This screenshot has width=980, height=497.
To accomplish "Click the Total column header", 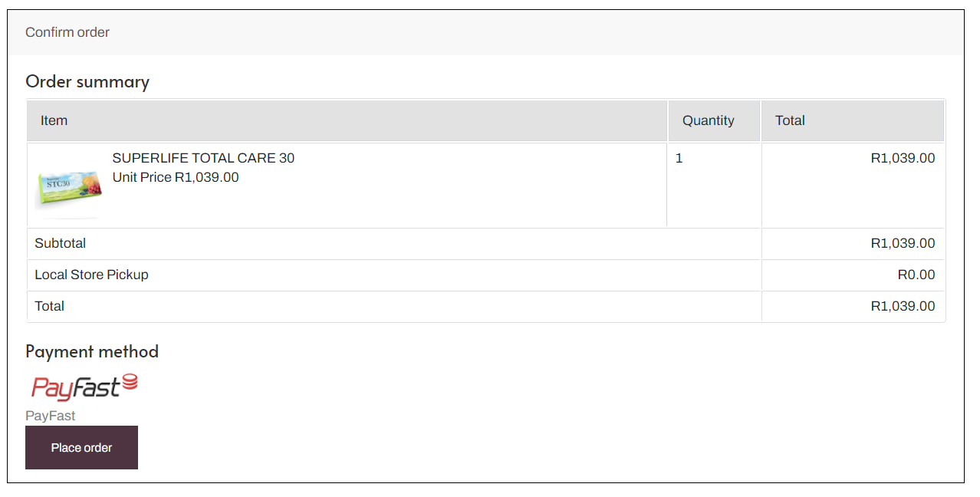I will (x=790, y=120).
